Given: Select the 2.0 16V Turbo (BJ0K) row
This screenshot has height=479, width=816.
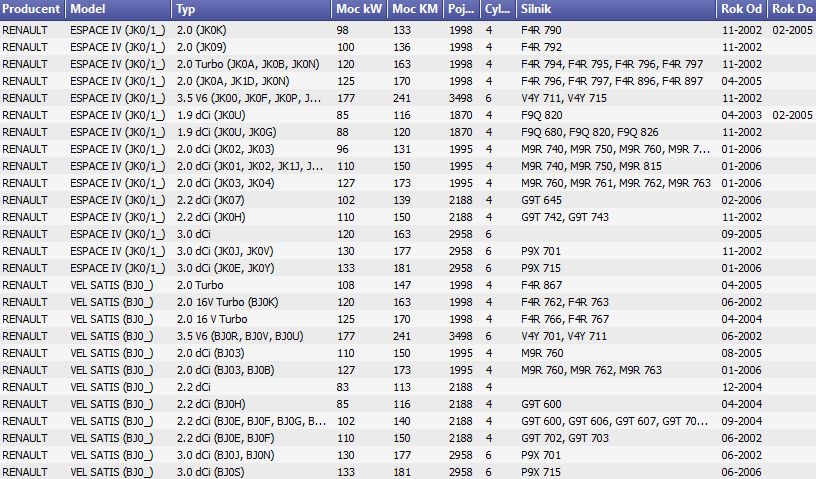Looking at the screenshot, I should point(408,302).
